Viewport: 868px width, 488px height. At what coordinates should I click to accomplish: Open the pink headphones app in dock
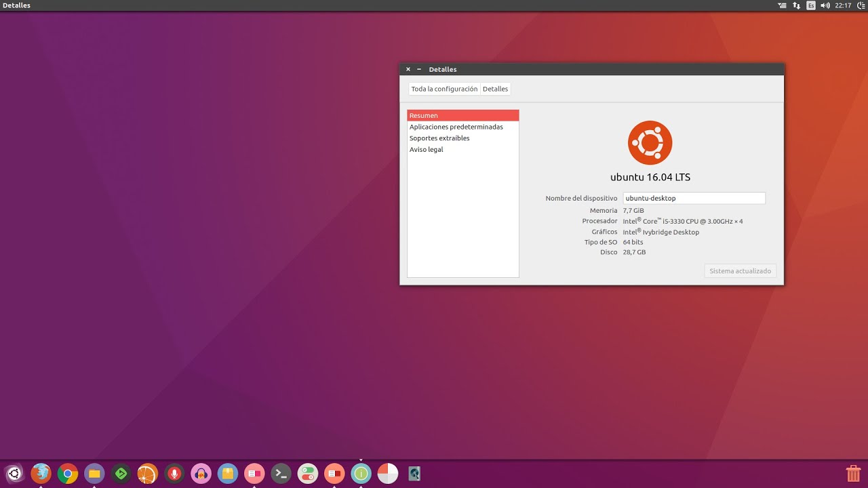[x=201, y=473]
